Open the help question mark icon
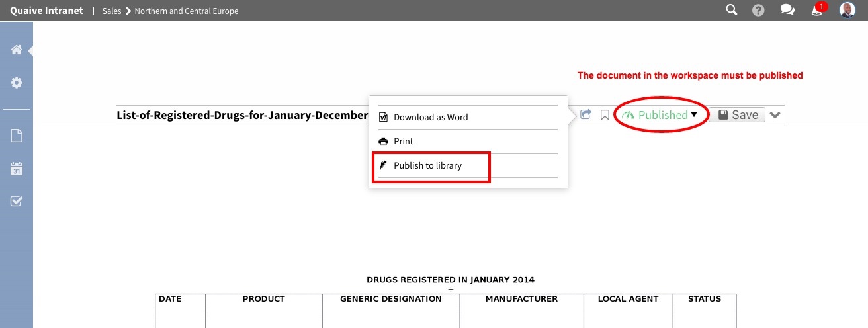 click(x=759, y=11)
